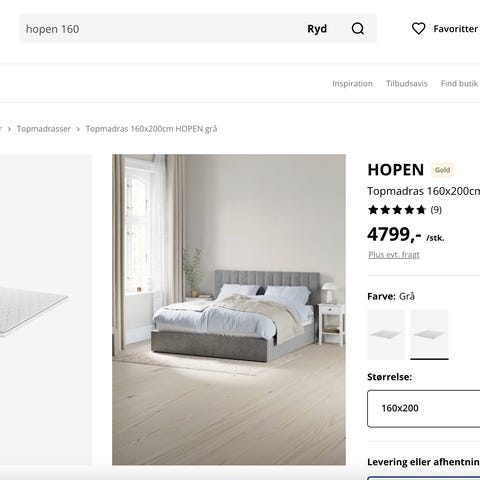Click the Favoritter heart icon
Screen dimensions: 480x480
418,29
